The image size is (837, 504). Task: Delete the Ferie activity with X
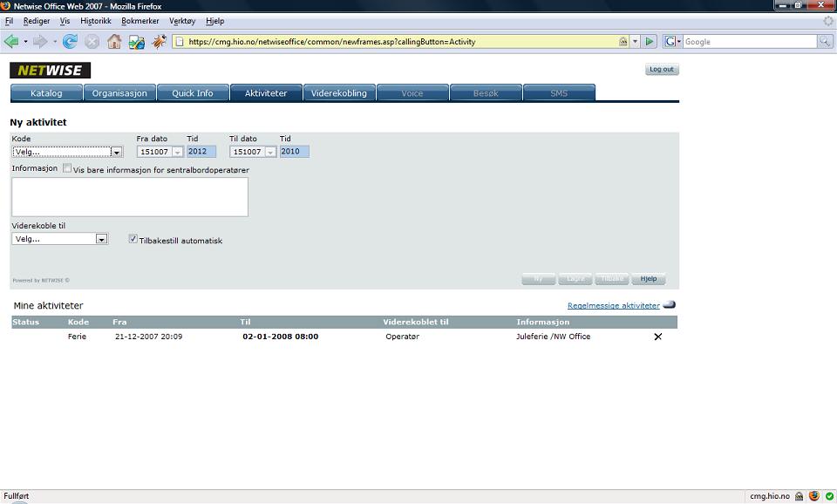[658, 337]
